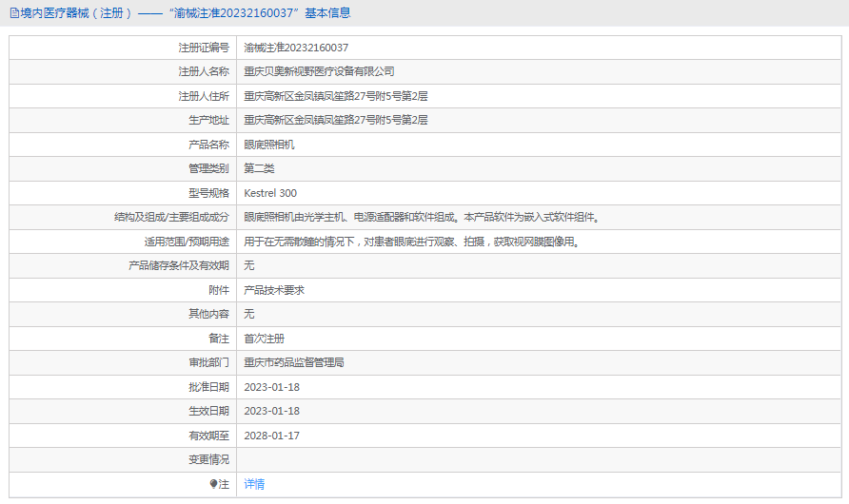Click the 产品储存条件及有效期 label

[x=179, y=265]
